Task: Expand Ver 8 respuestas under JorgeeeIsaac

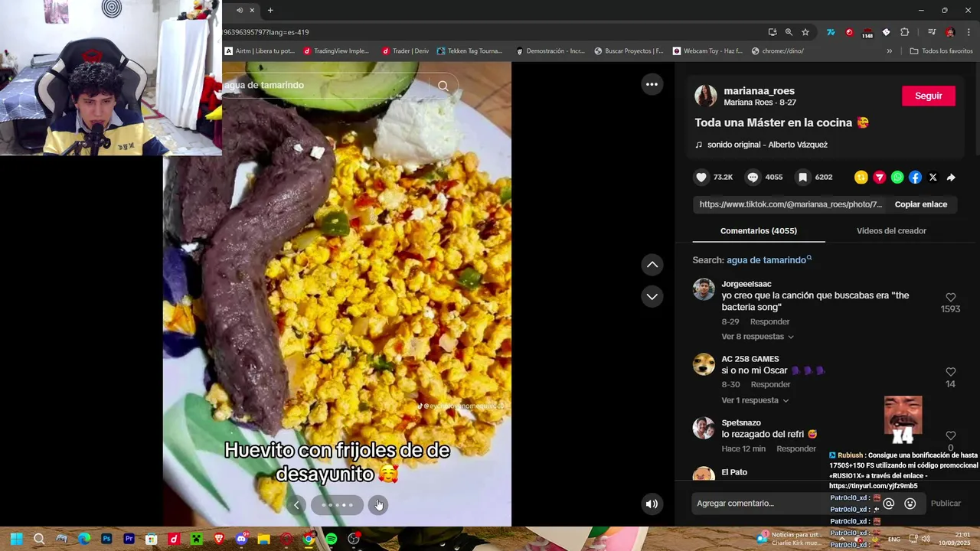Action: point(757,337)
